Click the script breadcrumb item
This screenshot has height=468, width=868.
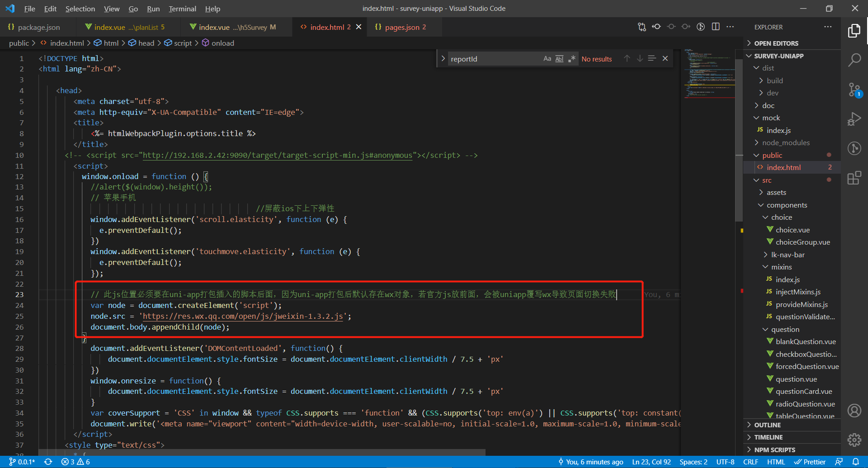[x=178, y=43]
